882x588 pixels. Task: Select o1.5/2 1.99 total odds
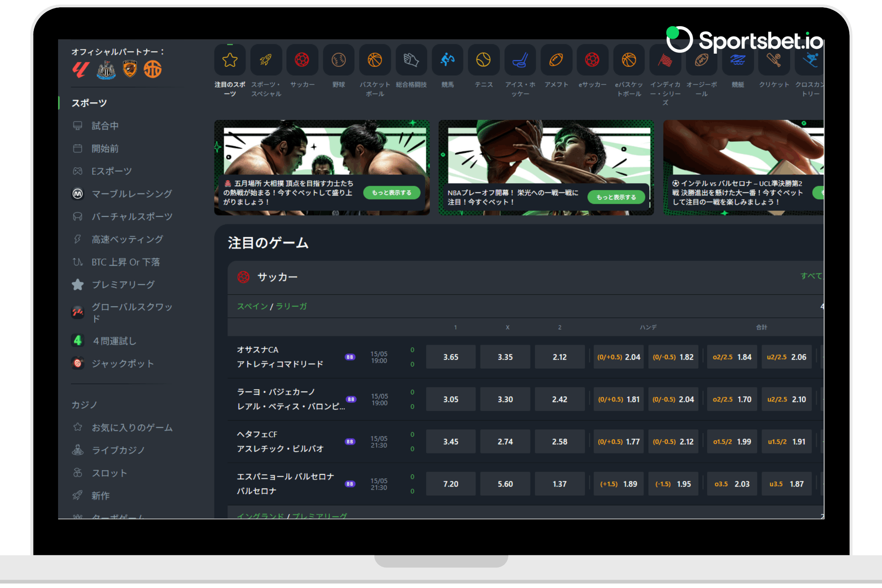click(x=732, y=442)
